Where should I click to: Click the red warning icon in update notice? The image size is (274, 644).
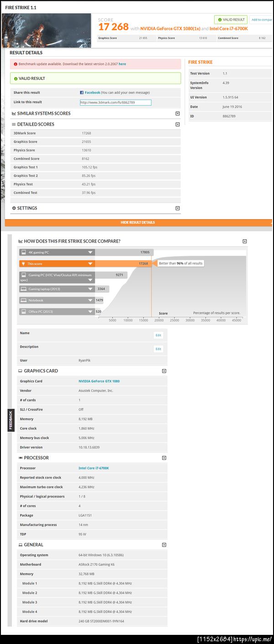tap(15, 64)
